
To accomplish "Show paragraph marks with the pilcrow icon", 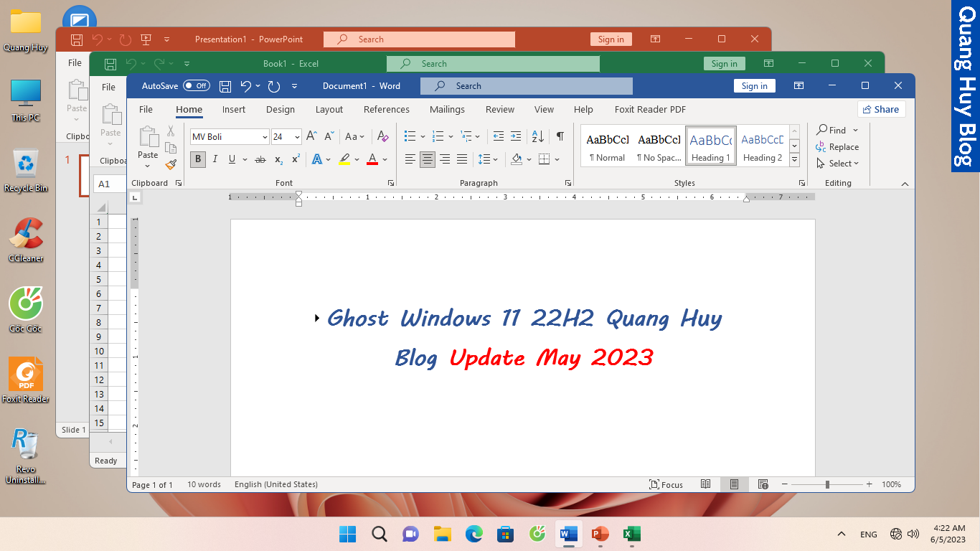I will point(560,136).
